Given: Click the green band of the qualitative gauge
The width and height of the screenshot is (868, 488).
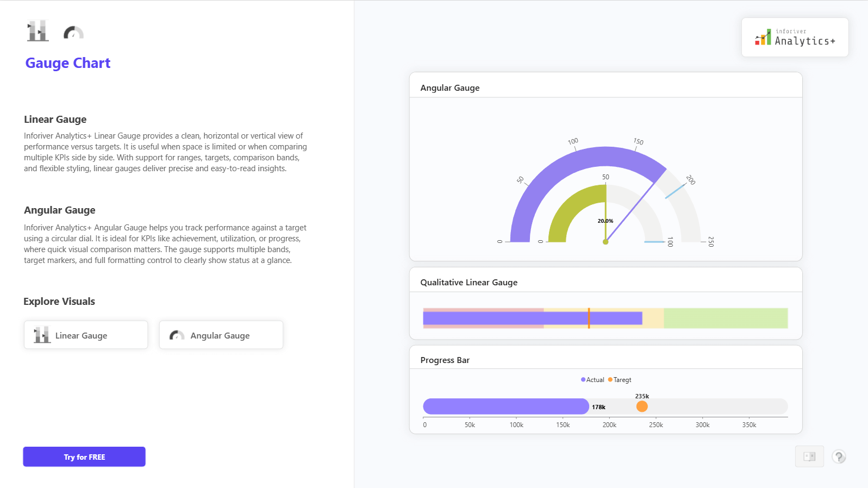Looking at the screenshot, I should tap(725, 318).
